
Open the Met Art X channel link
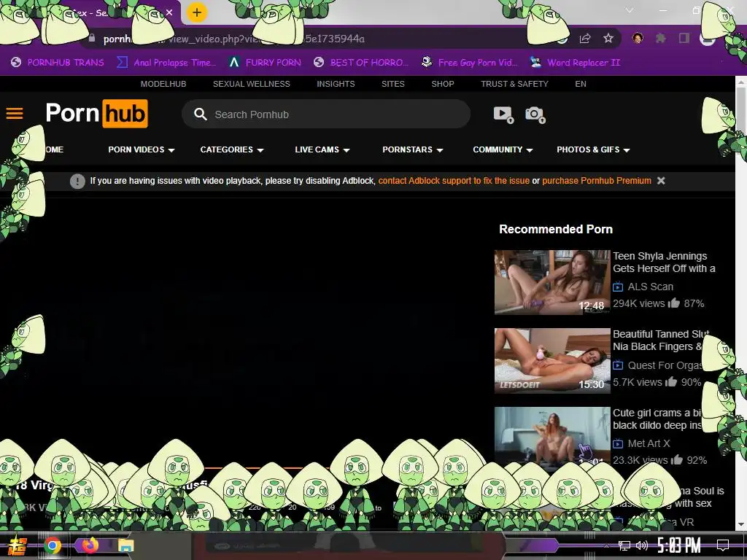coord(649,443)
